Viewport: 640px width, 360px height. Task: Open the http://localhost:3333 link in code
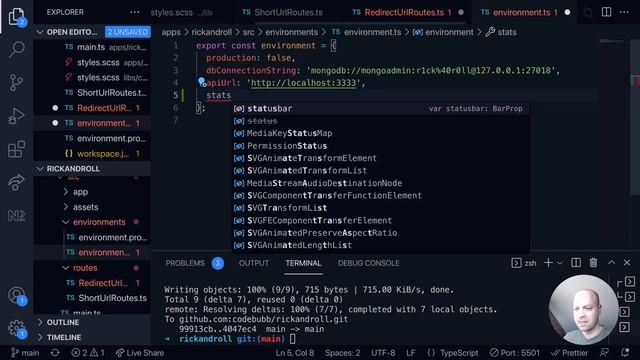coord(303,83)
